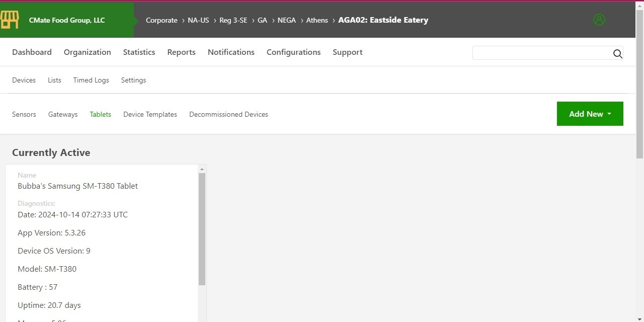644x322 pixels.
Task: Open the user profile icon
Action: (x=599, y=20)
